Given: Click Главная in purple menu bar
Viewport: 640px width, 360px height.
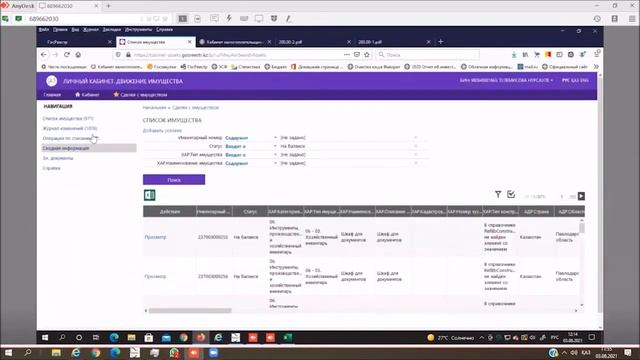Looking at the screenshot, I should [x=52, y=95].
